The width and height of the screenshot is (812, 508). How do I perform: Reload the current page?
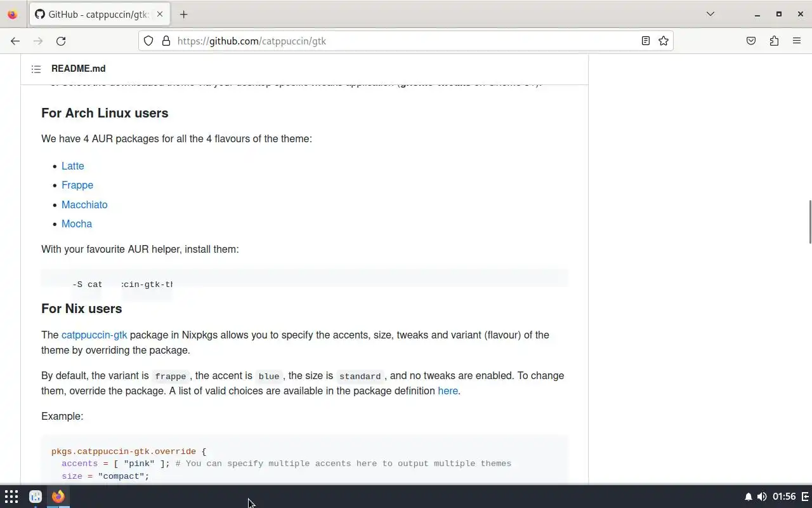[x=61, y=41]
